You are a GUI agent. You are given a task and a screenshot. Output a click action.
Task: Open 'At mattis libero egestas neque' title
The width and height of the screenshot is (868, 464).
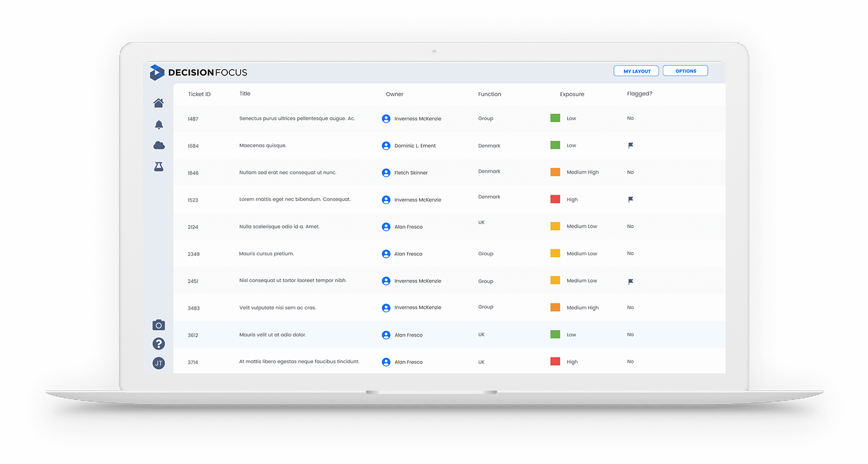[299, 361]
